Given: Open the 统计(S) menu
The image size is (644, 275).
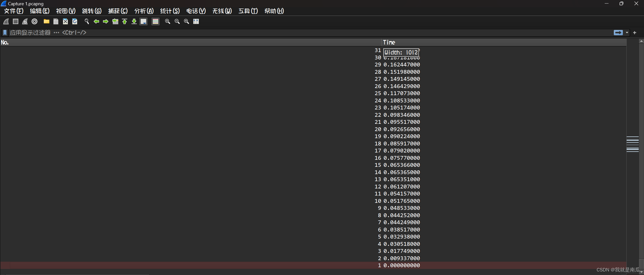Looking at the screenshot, I should pyautogui.click(x=170, y=11).
